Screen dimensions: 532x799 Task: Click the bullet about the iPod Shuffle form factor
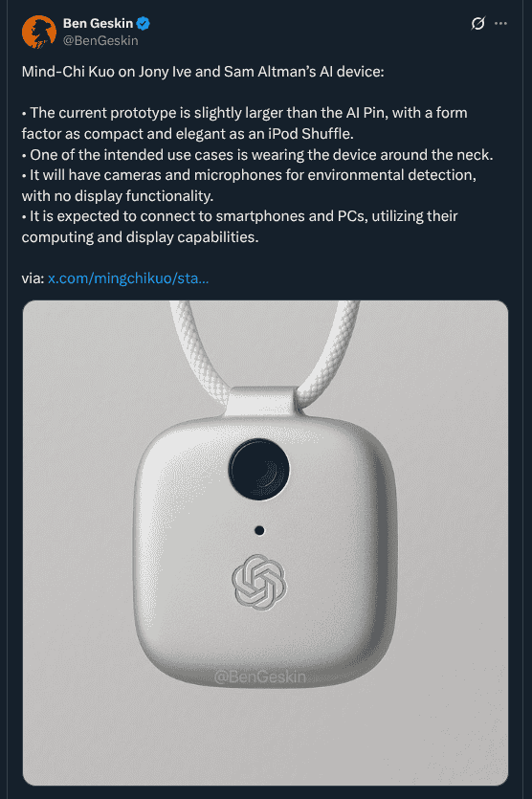click(245, 122)
